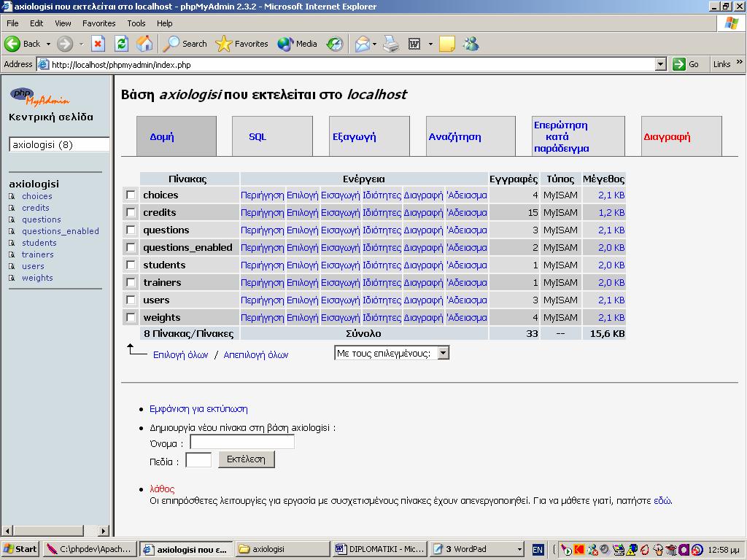This screenshot has width=747, height=560.
Task: Open the Tools menu
Action: pyautogui.click(x=136, y=23)
